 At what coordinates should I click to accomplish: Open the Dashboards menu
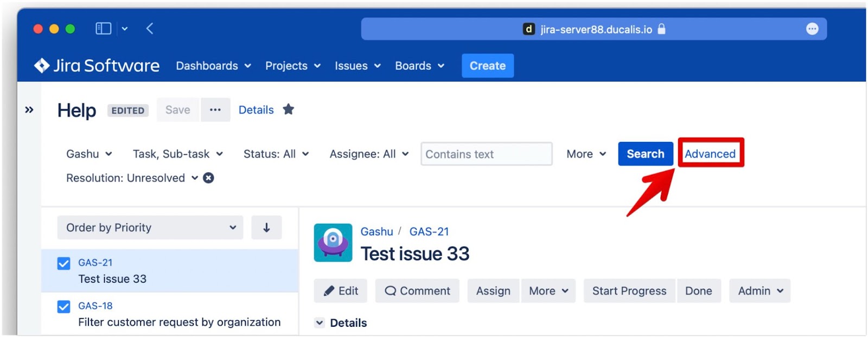(213, 66)
